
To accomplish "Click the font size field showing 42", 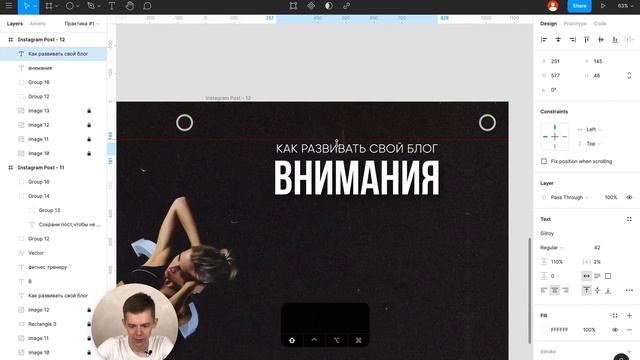I will (x=597, y=248).
